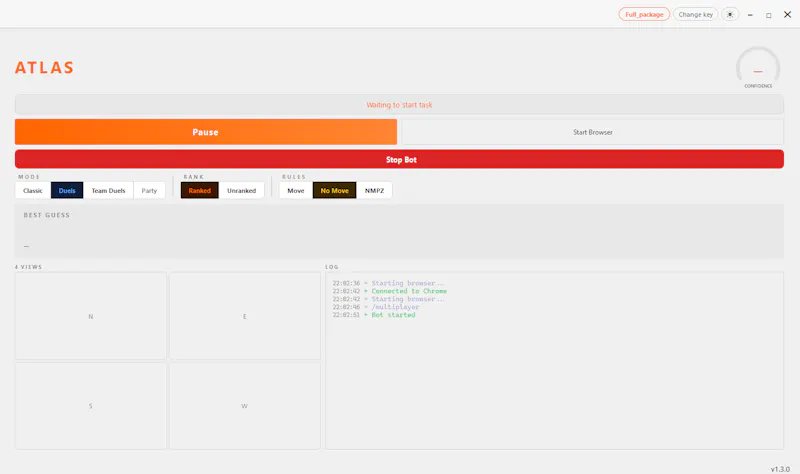Viewport: 800px width, 474px height.
Task: Toggle the light/dark theme sun icon
Action: [730, 14]
